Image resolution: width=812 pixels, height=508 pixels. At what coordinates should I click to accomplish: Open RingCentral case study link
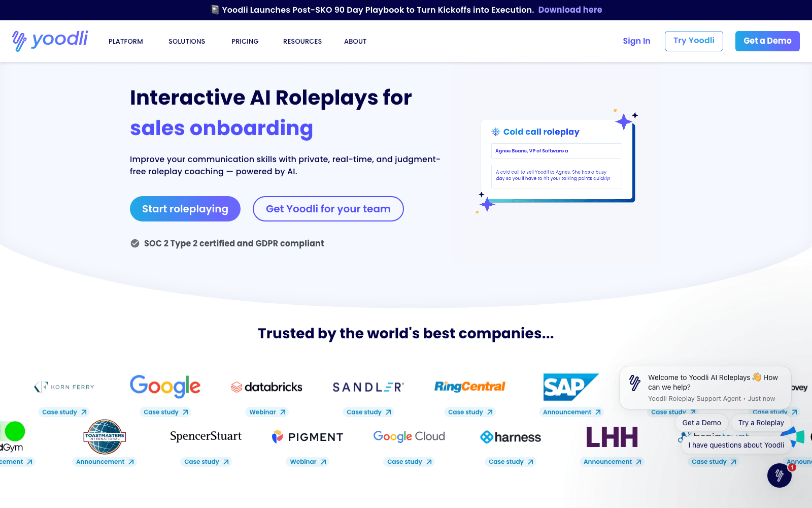pyautogui.click(x=470, y=412)
